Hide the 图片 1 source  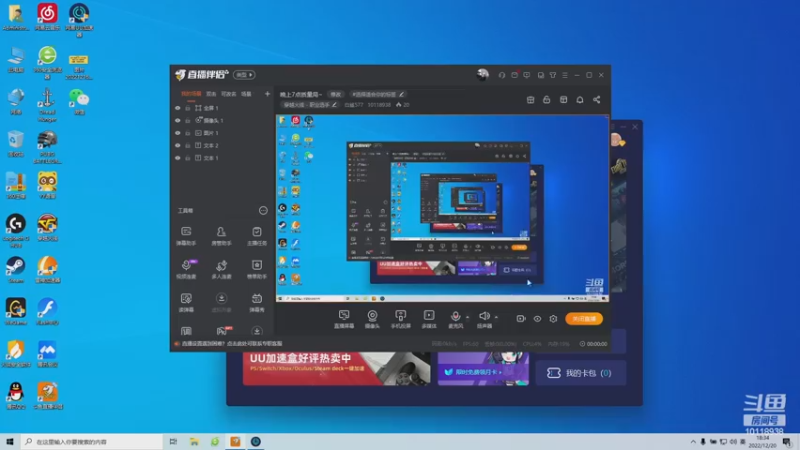tap(178, 133)
